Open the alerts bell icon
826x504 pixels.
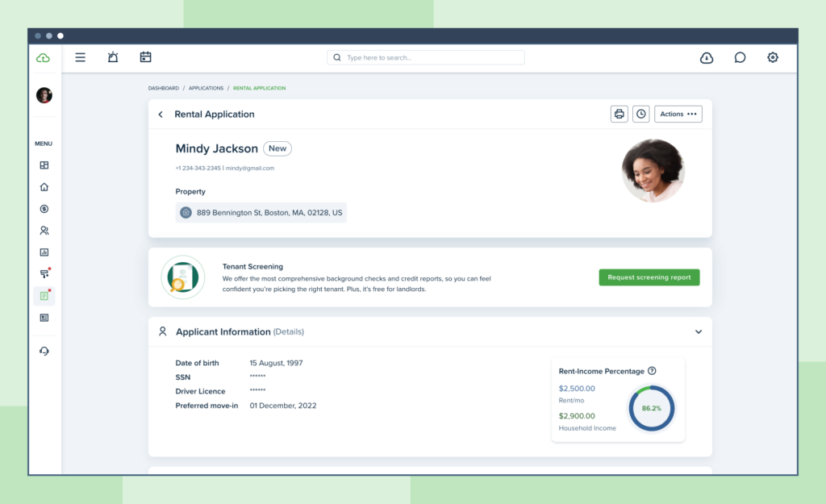[113, 57]
